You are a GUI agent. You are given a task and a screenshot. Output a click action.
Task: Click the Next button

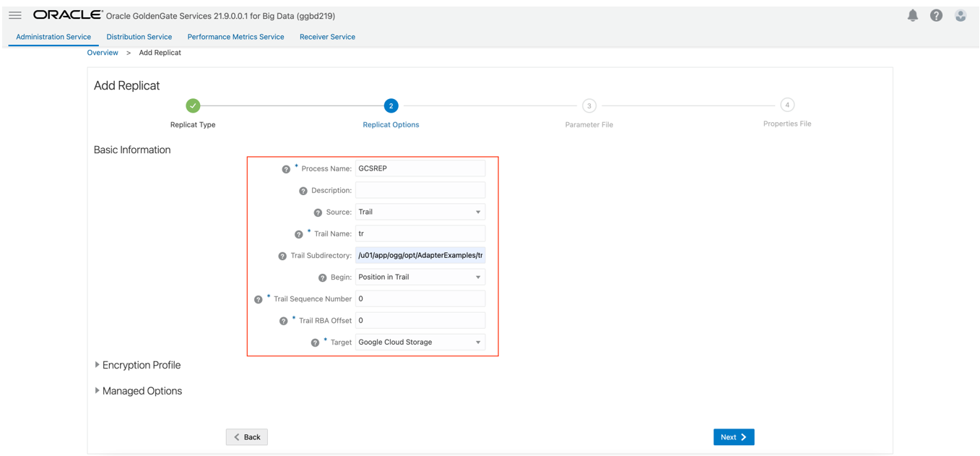click(x=734, y=437)
